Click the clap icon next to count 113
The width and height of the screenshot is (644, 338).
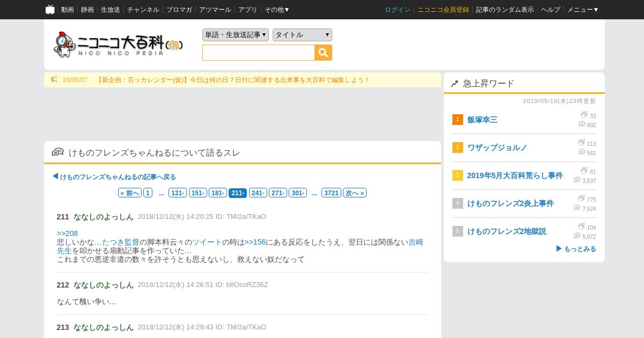click(581, 143)
